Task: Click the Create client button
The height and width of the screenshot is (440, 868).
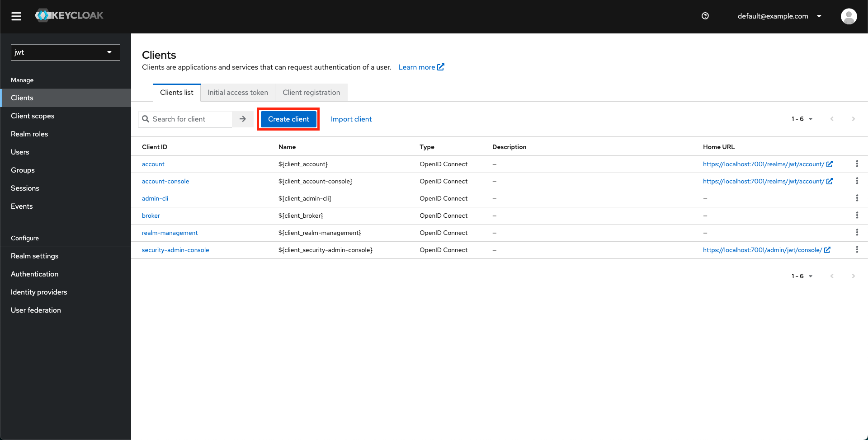Action: tap(288, 119)
